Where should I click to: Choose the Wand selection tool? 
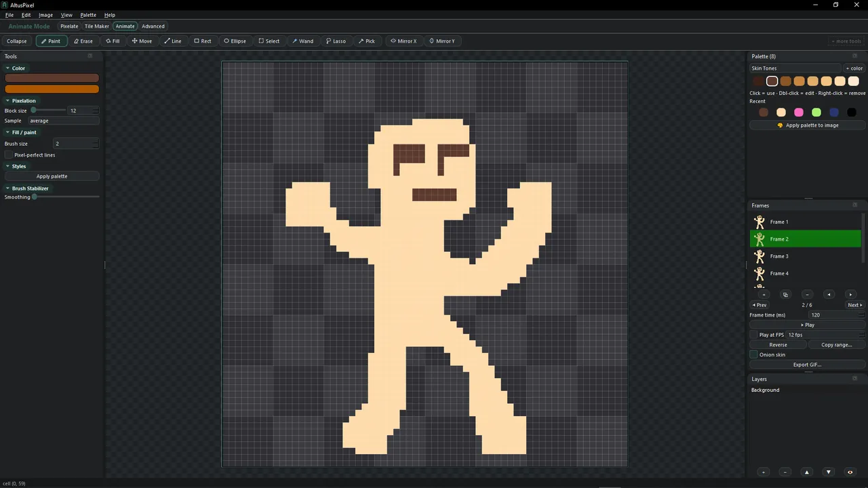click(x=303, y=41)
